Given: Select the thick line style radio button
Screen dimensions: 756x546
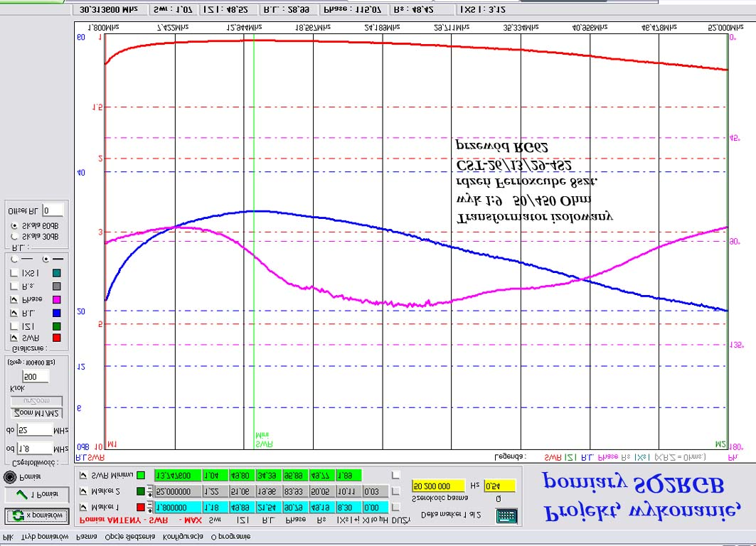Looking at the screenshot, I should click(46, 259).
